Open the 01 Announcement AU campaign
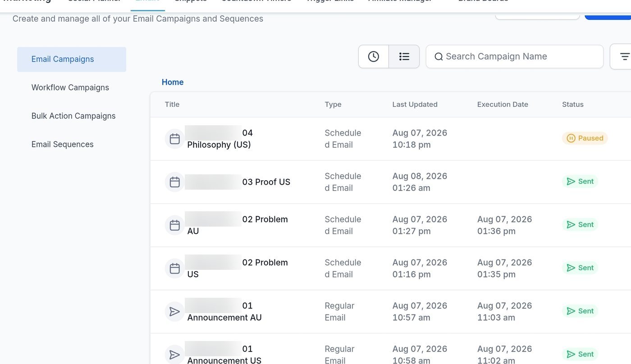Screen dimensions: 631x364 tap(224, 312)
